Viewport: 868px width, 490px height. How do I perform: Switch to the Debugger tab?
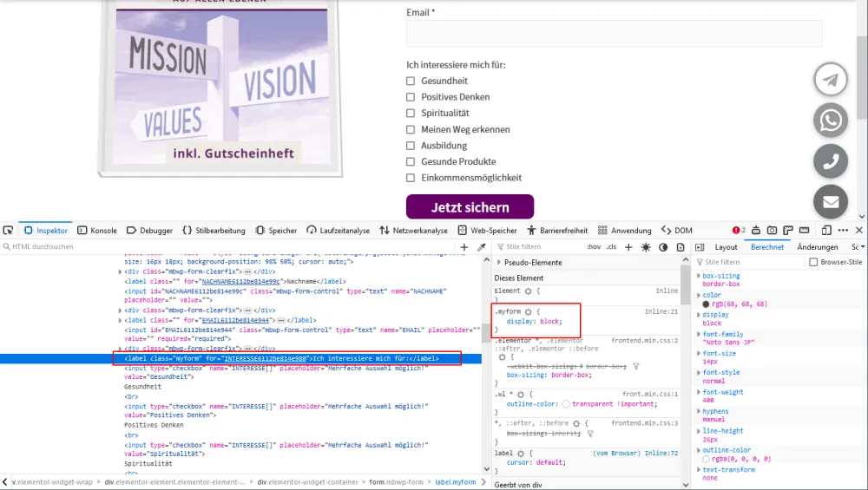pos(149,230)
